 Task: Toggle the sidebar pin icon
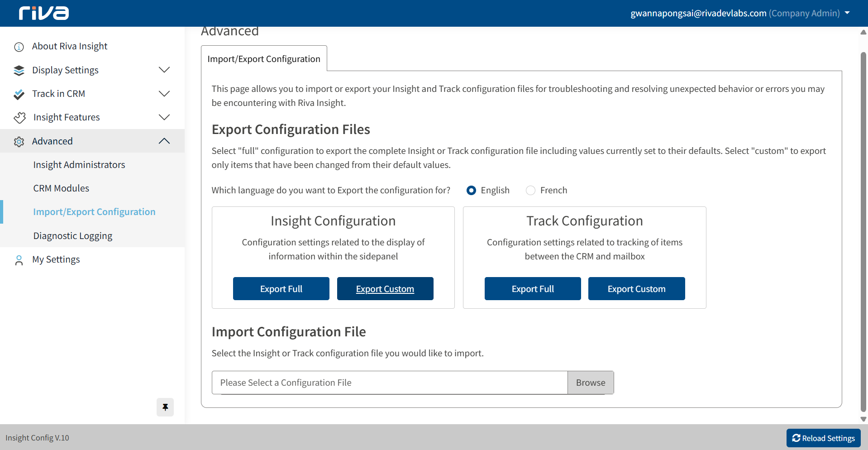(x=165, y=407)
